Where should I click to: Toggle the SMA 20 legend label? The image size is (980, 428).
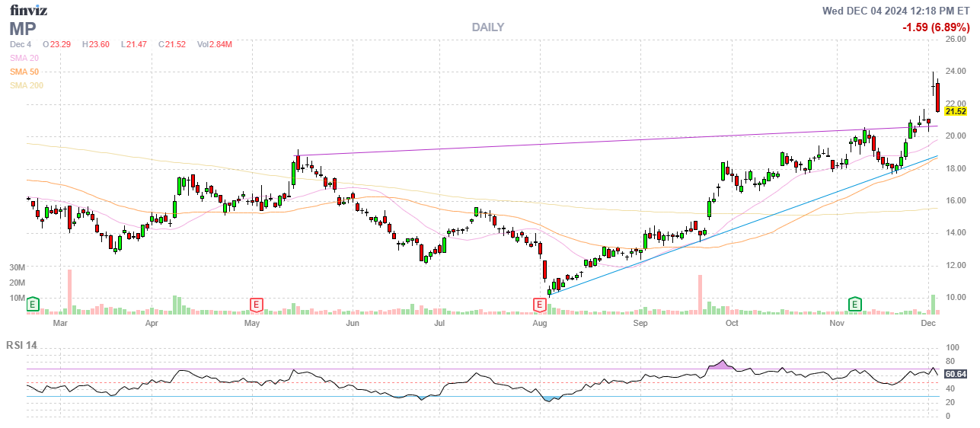click(26, 58)
